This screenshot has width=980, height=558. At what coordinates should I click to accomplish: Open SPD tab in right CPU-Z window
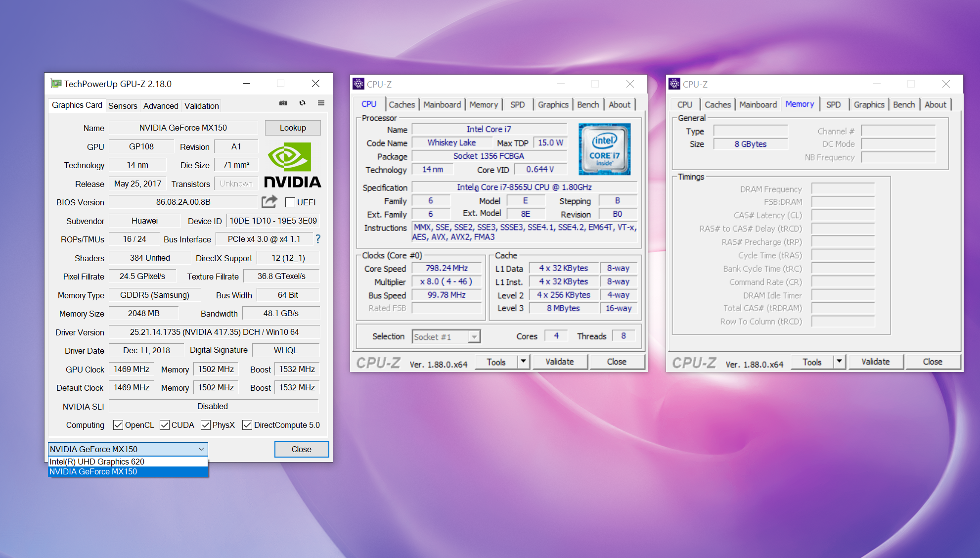(834, 104)
